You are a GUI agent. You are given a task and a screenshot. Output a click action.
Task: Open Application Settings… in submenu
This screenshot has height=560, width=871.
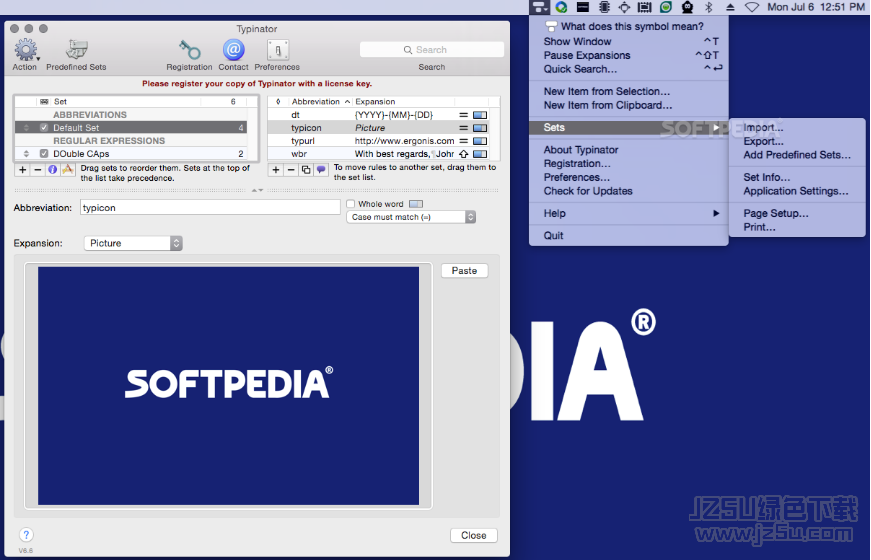click(797, 191)
